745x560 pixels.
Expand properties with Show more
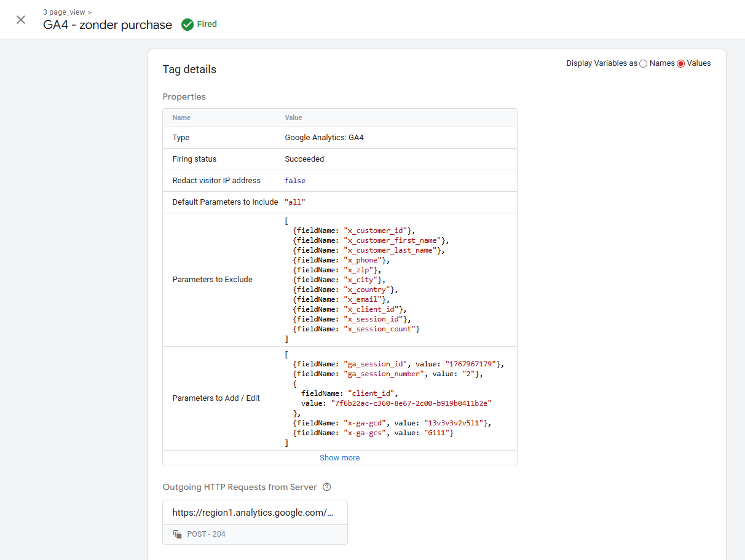[339, 458]
